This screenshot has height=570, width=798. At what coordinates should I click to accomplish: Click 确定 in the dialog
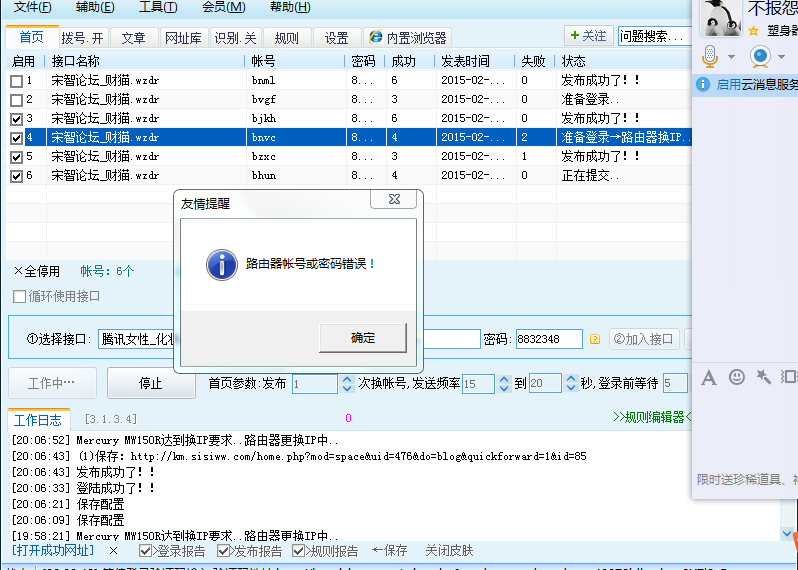(x=363, y=337)
